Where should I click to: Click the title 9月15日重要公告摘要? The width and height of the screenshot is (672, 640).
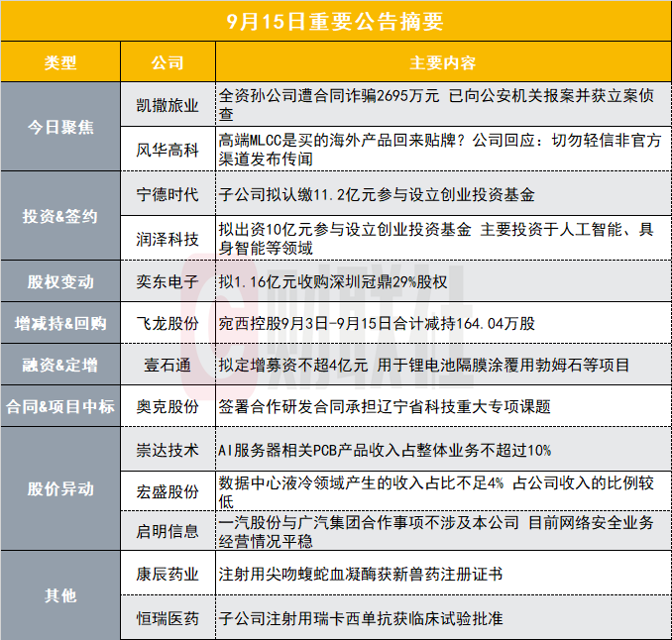335,22
